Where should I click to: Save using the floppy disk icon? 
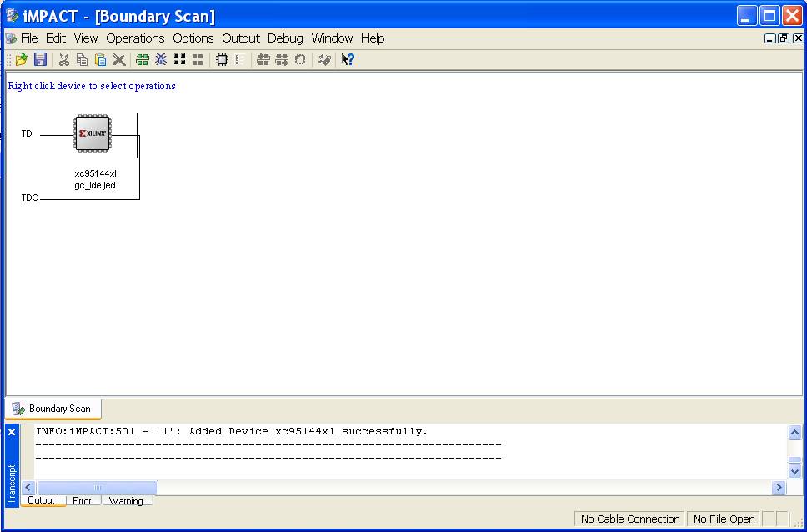(x=41, y=60)
